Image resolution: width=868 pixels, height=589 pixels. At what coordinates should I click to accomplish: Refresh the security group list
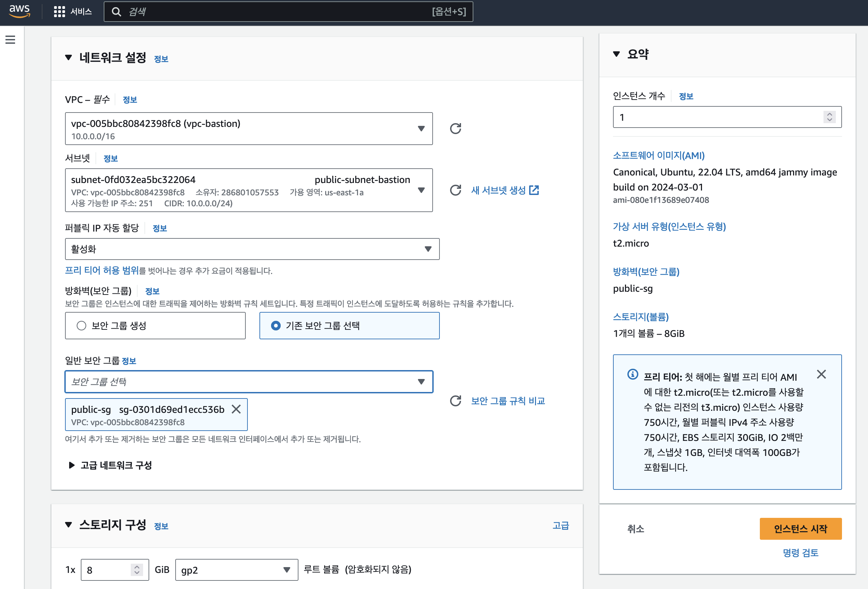point(455,401)
